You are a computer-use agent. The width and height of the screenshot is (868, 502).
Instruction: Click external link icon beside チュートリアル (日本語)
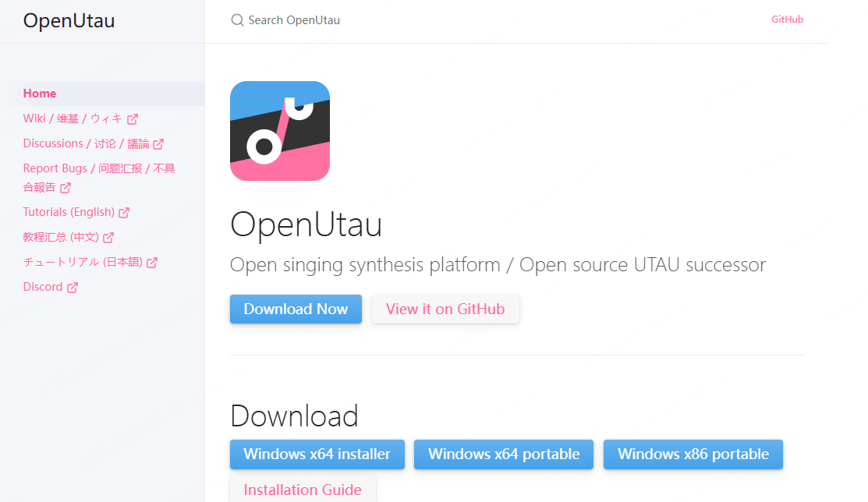tap(152, 263)
